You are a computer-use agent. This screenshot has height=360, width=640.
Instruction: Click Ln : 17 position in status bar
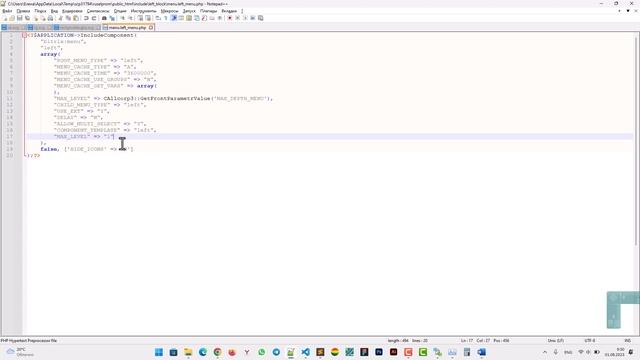(467, 340)
